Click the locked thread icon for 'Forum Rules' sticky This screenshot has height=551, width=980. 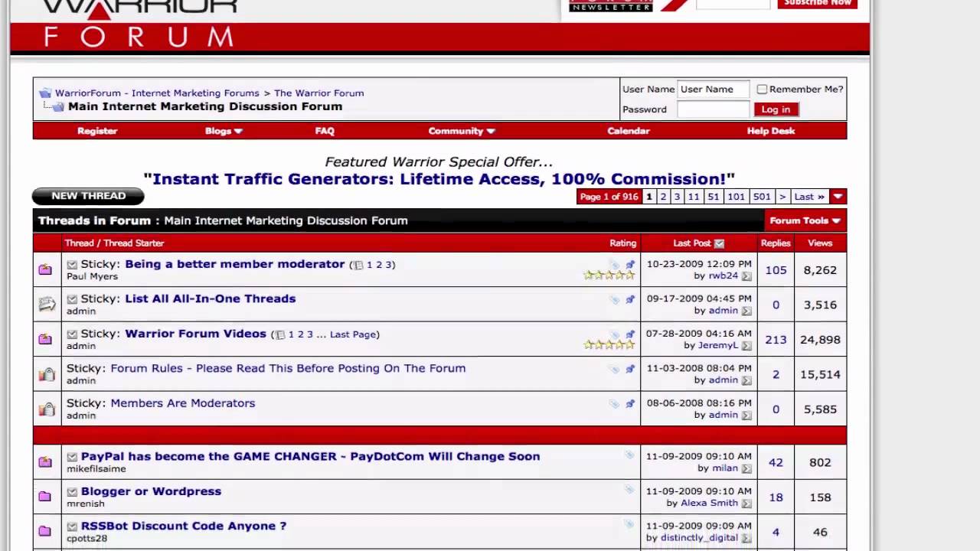(x=47, y=374)
